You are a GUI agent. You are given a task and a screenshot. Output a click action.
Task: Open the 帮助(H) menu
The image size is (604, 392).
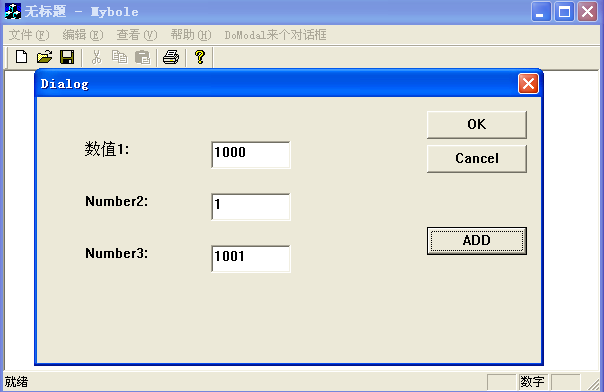pyautogui.click(x=191, y=35)
